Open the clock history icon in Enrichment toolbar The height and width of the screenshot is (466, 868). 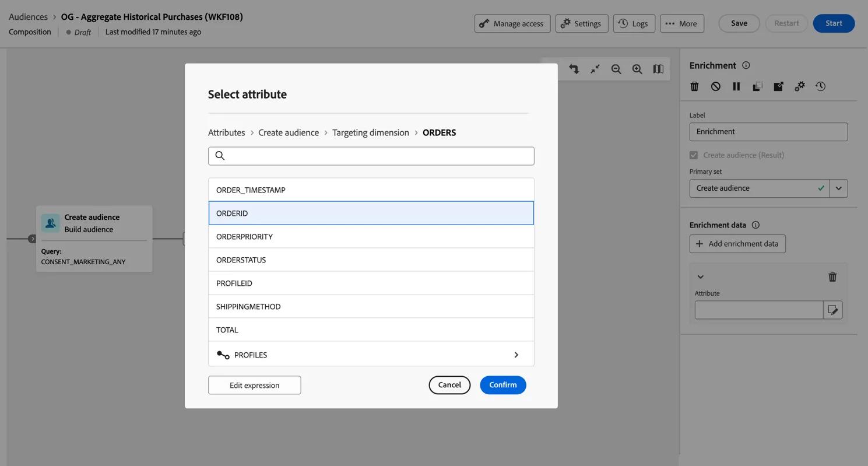[820, 86]
